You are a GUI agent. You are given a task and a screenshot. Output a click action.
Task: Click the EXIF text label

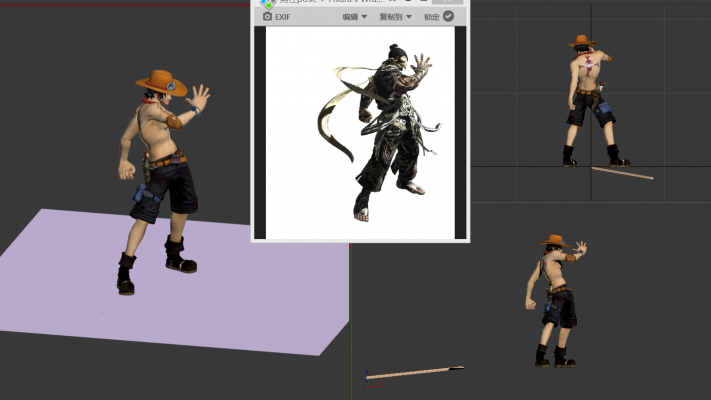[x=283, y=17]
